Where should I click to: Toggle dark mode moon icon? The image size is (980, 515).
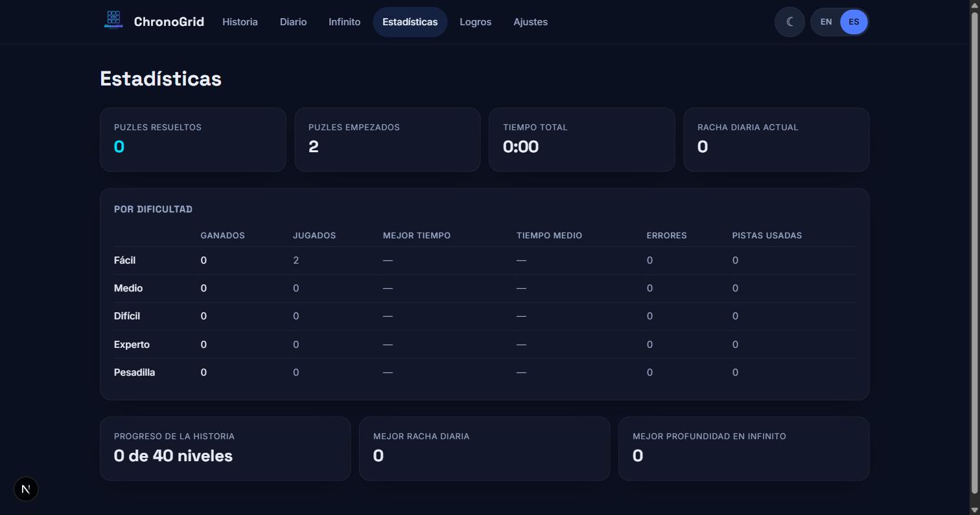click(789, 22)
